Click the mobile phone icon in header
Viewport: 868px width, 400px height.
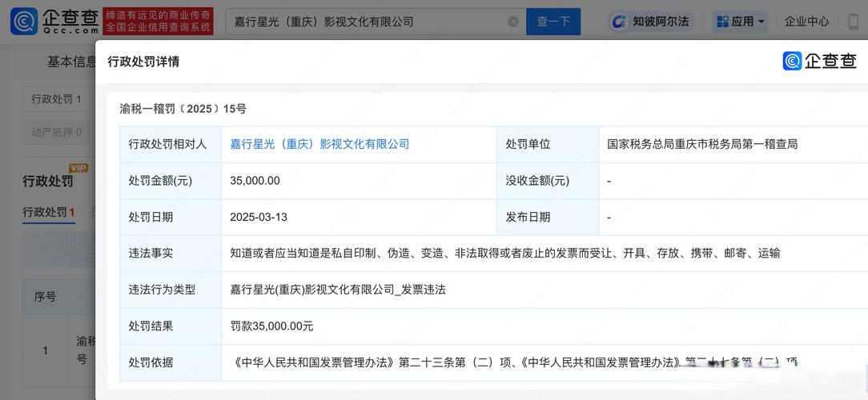854,22
